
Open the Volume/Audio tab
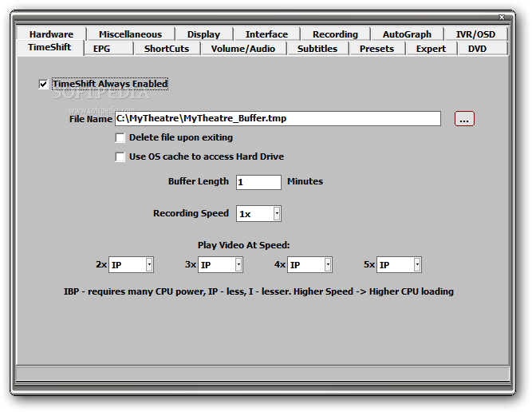coord(243,49)
